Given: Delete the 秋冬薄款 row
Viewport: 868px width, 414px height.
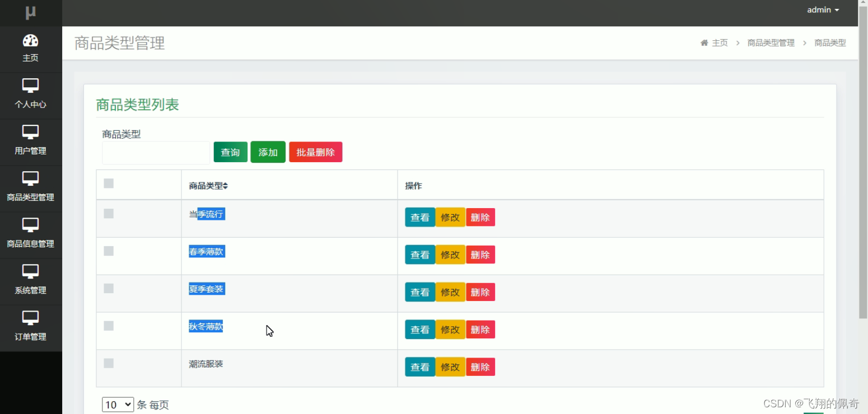Looking at the screenshot, I should pos(480,330).
